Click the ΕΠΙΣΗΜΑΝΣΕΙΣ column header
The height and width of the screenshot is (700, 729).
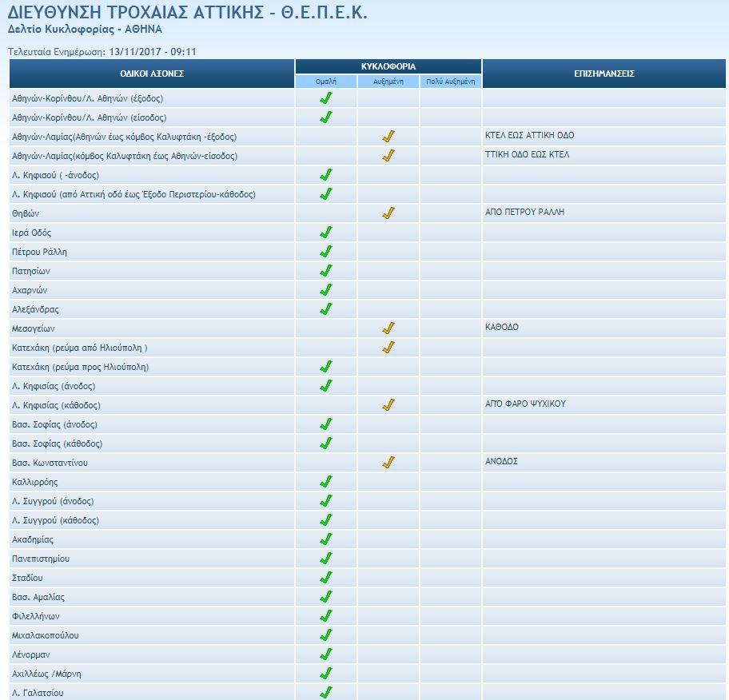point(604,74)
